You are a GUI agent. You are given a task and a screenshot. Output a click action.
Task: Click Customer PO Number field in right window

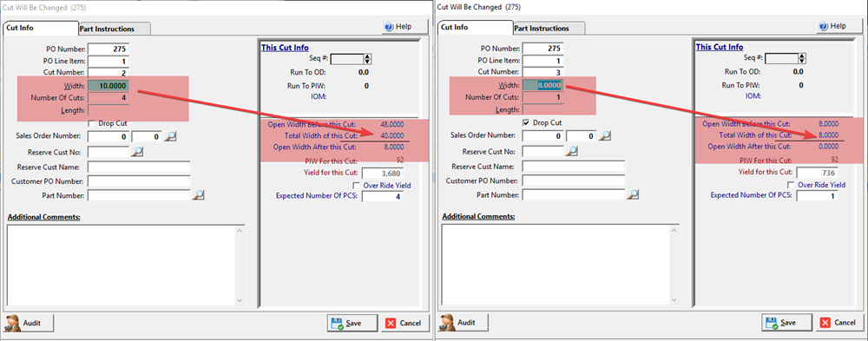pyautogui.click(x=574, y=180)
